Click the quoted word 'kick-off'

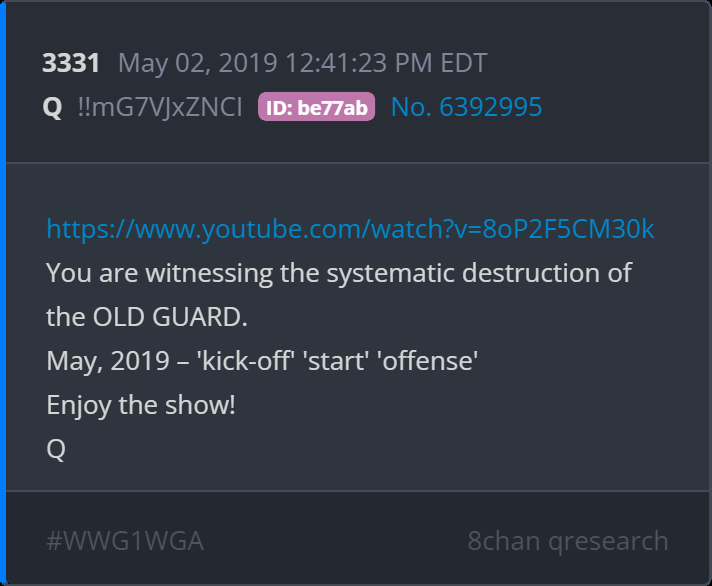(245, 361)
